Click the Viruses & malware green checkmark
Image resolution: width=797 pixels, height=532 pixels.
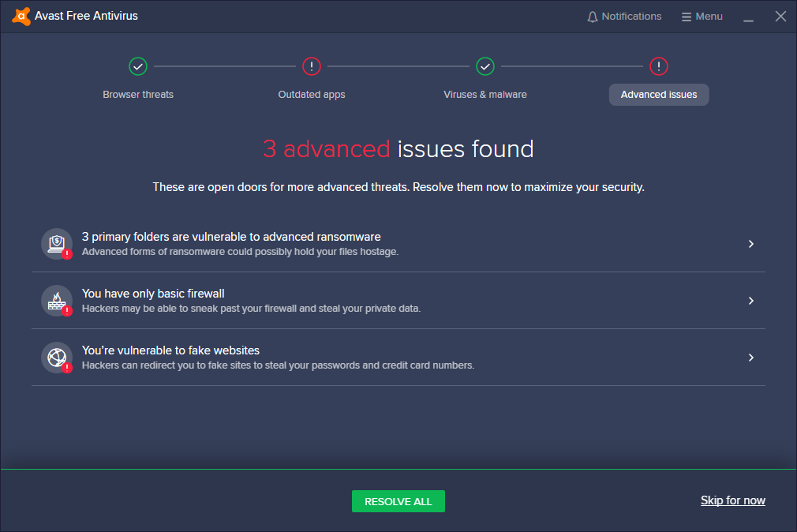(x=485, y=66)
